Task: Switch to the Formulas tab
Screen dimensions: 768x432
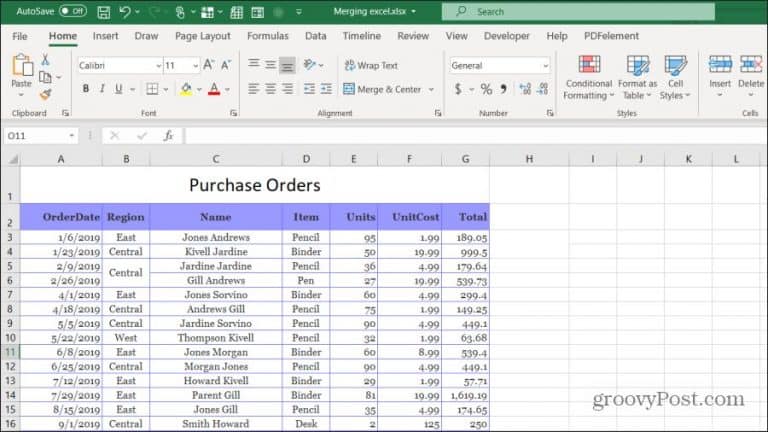Action: 267,36
